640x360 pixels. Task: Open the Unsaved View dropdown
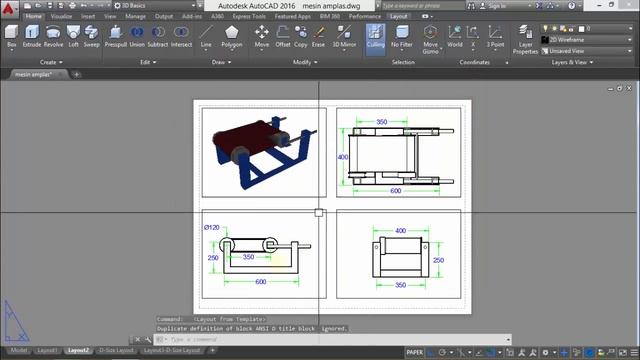coord(587,51)
